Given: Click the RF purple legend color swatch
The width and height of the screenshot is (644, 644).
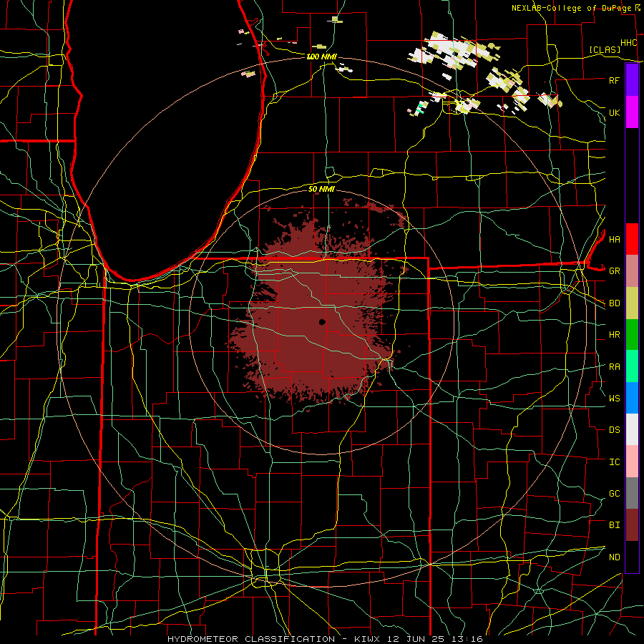Looking at the screenshot, I should click(632, 80).
